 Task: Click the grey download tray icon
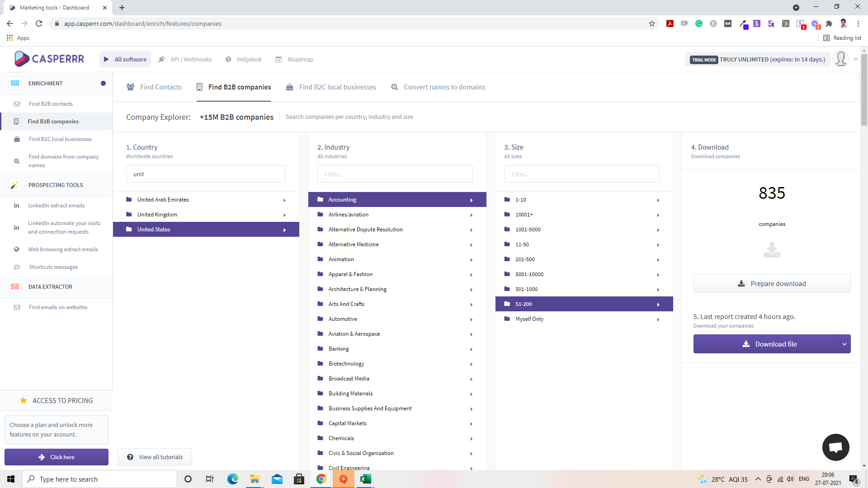772,249
